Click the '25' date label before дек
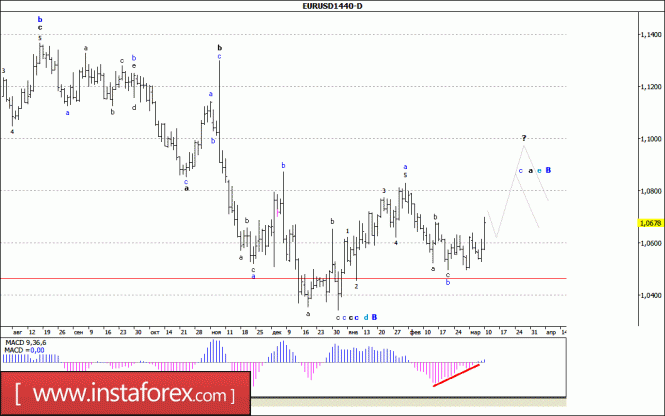The width and height of the screenshot is (665, 416). [x=260, y=332]
